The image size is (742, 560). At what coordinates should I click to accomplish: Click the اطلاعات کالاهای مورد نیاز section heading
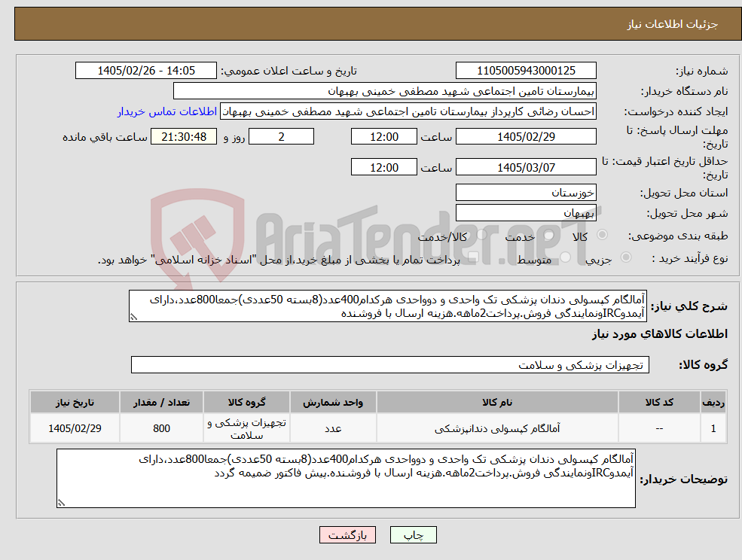[x=660, y=334]
